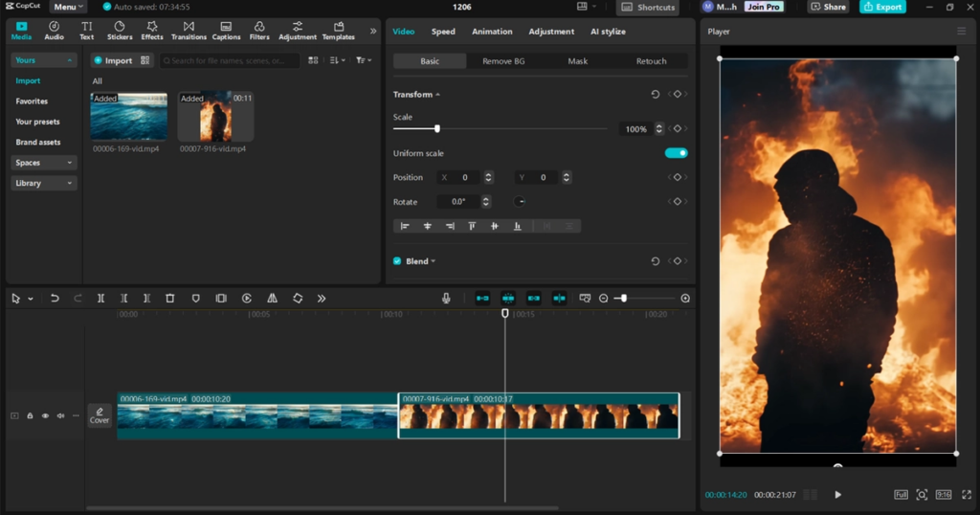Expand the Spaces dropdown

click(43, 163)
